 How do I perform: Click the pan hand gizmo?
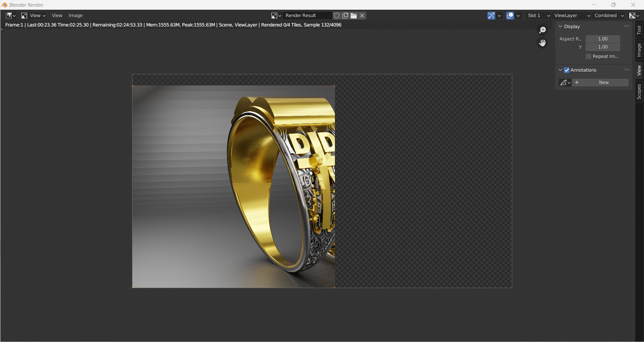[542, 43]
